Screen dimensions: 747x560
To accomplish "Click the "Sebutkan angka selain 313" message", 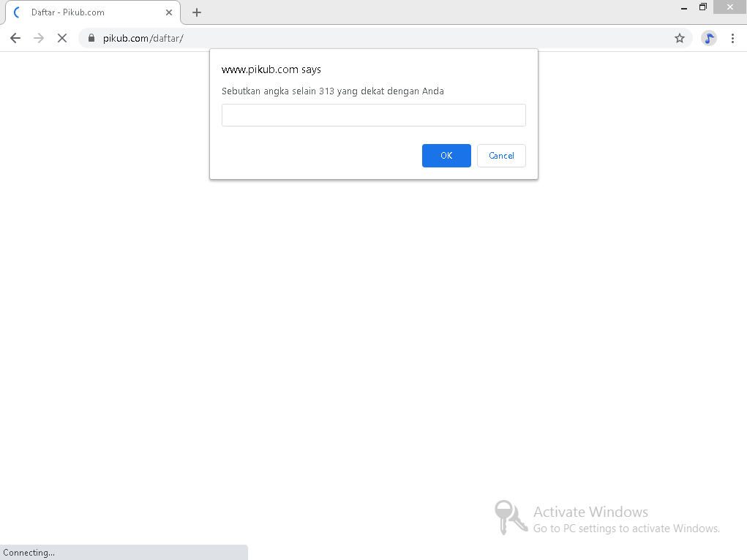I will click(333, 91).
